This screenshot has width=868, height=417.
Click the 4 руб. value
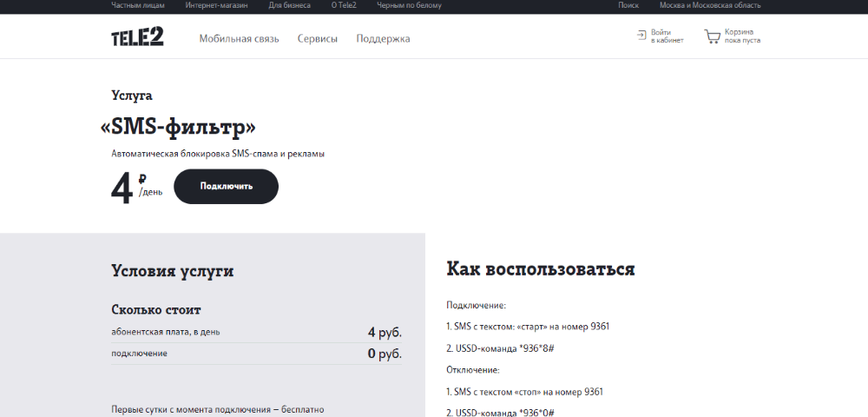[x=385, y=333]
